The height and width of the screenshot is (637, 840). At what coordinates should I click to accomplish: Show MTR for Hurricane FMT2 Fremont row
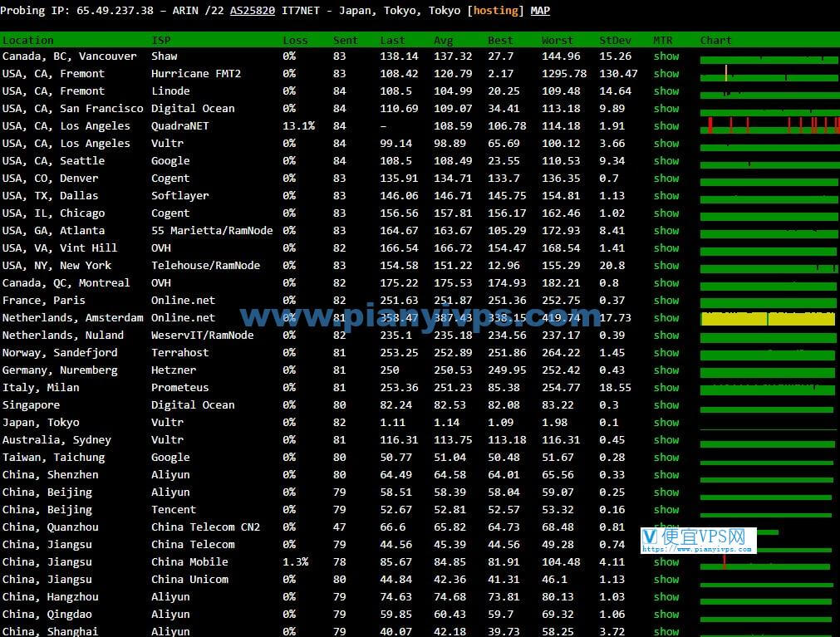pyautogui.click(x=666, y=74)
